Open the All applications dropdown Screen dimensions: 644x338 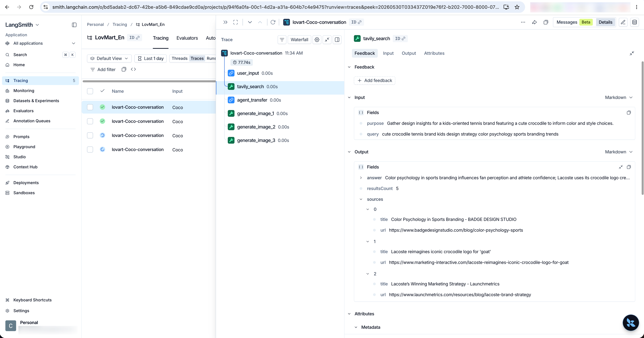(x=40, y=43)
